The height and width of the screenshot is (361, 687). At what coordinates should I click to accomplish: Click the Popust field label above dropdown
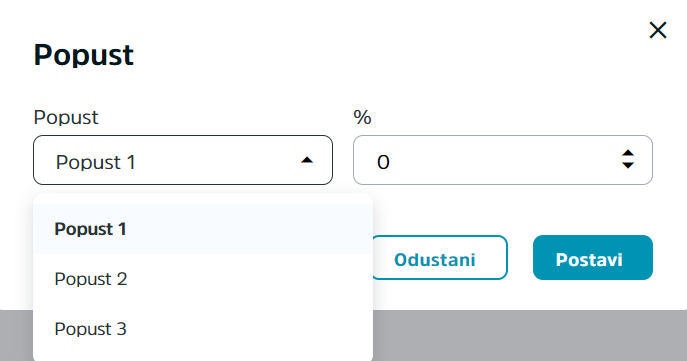coord(66,117)
